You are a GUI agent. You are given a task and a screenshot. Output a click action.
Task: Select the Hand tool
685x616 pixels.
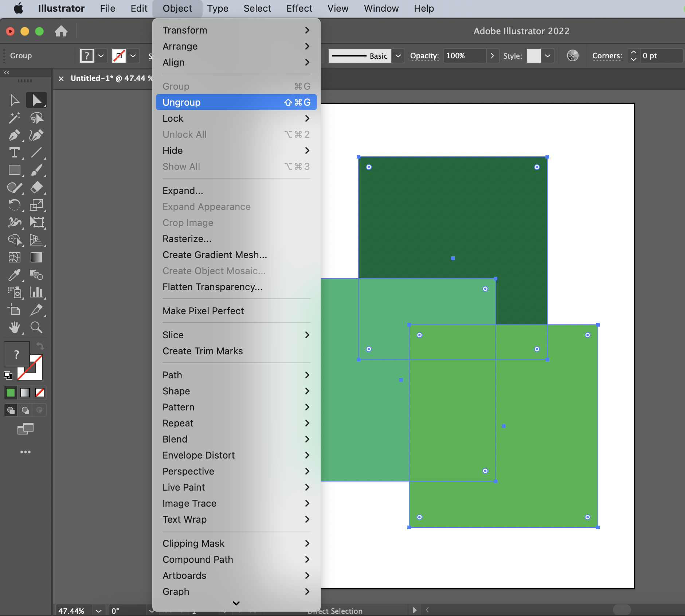coord(14,328)
